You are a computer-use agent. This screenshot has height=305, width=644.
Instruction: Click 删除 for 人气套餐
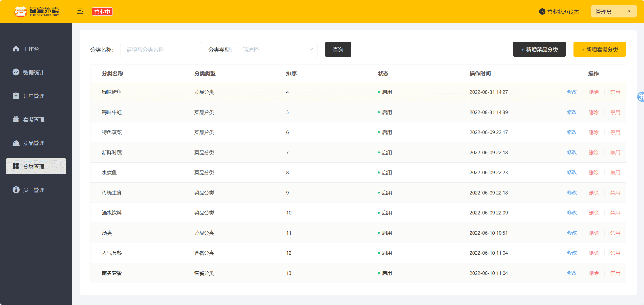[x=593, y=253]
